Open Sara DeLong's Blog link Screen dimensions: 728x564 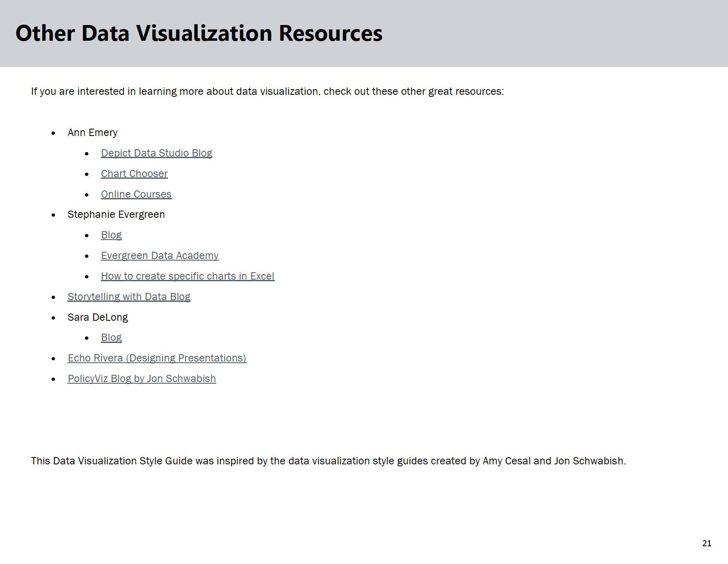coord(111,337)
